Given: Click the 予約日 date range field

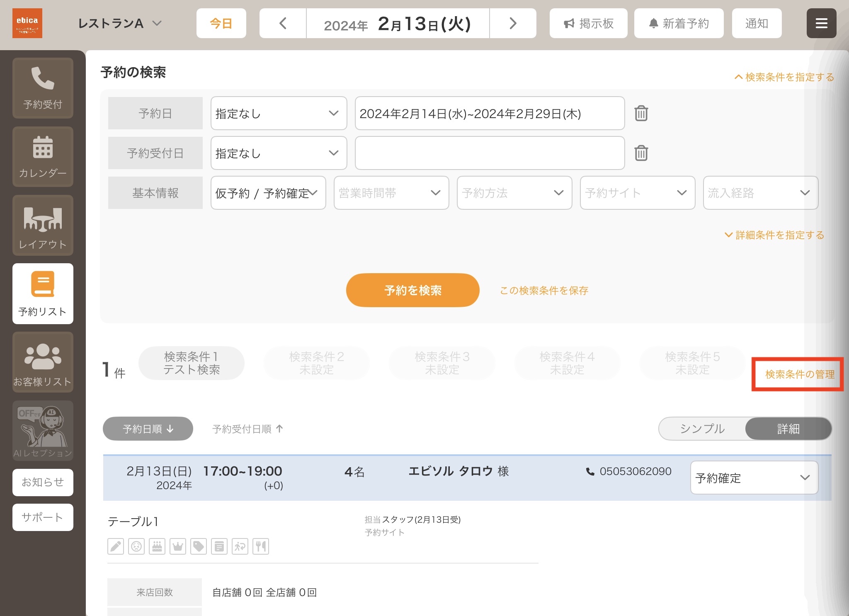Looking at the screenshot, I should coord(490,113).
